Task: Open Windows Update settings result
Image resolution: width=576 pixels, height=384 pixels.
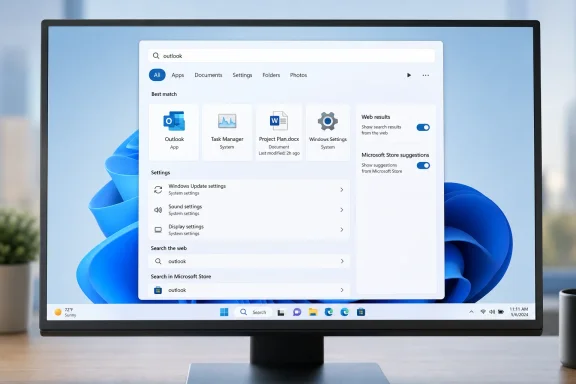Action: tap(249, 190)
